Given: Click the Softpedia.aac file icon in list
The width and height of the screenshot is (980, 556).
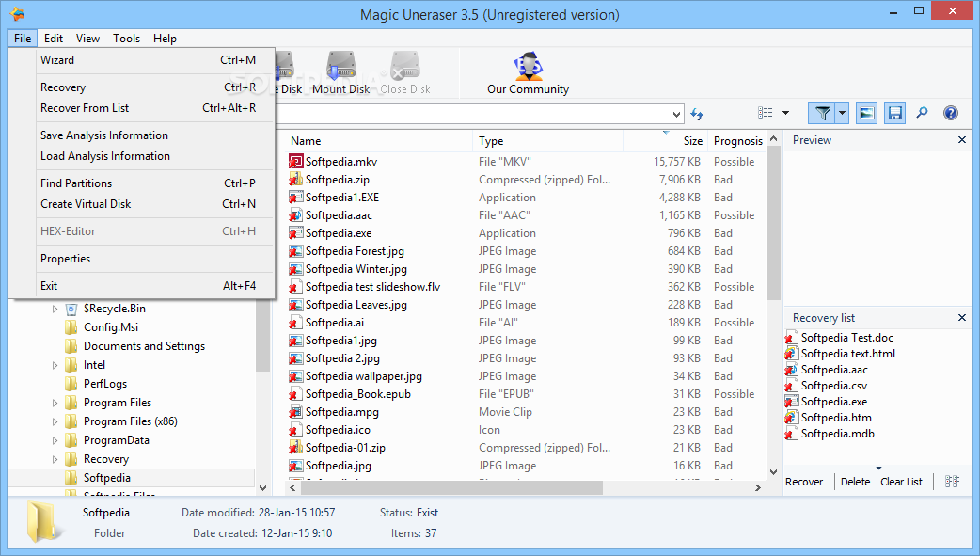Looking at the screenshot, I should pos(295,215).
